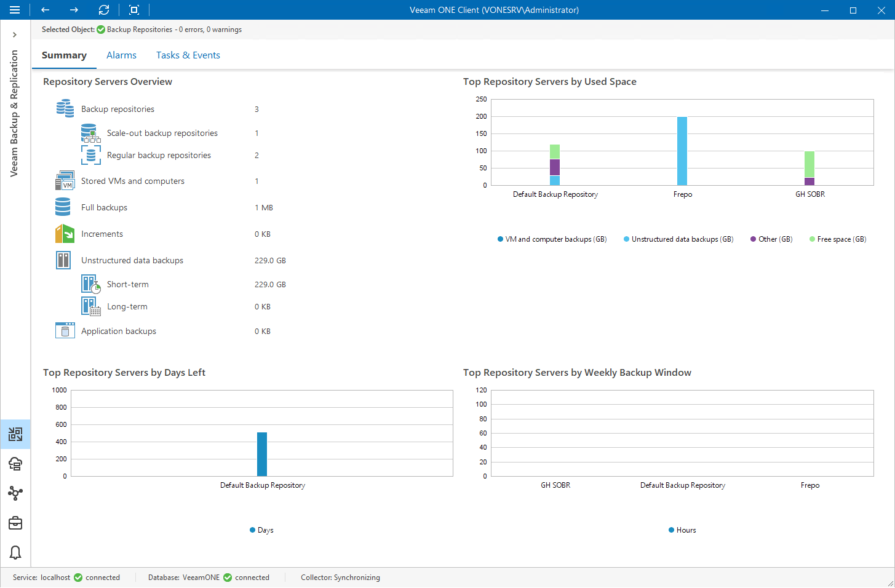The height and width of the screenshot is (588, 895).
Task: Select the topology view icon in the sidebar
Action: (15, 493)
